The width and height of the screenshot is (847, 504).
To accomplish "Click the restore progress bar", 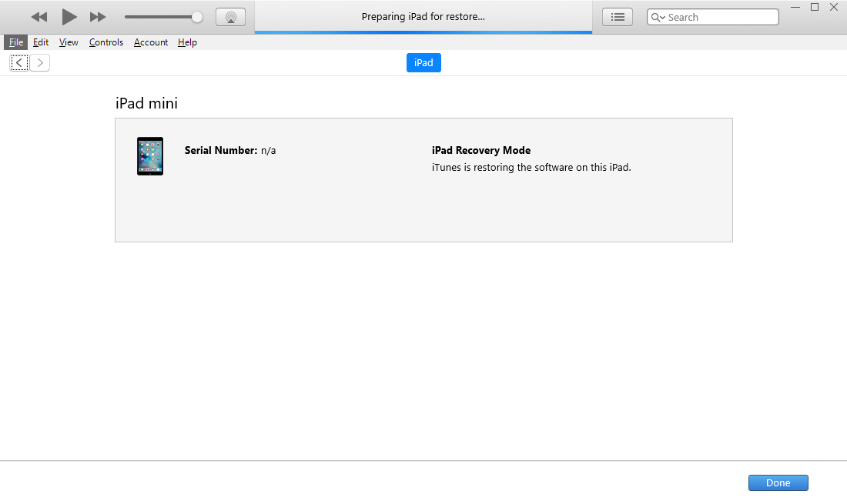I will [423, 32].
